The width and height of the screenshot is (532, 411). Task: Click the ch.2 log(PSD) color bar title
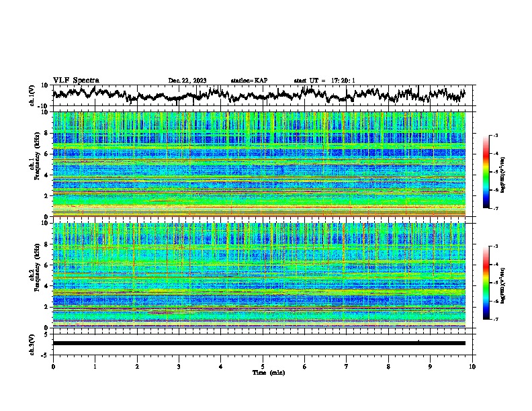coord(503,285)
